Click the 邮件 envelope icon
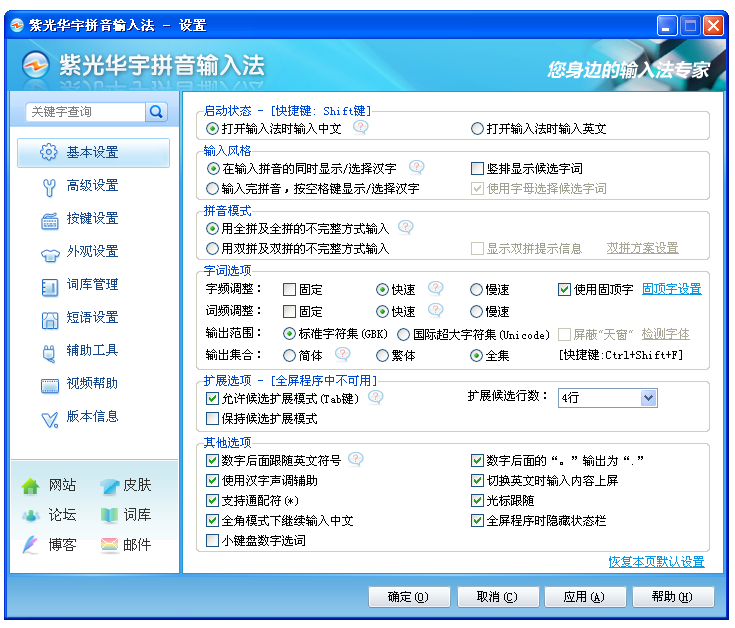The image size is (735, 628). point(109,545)
